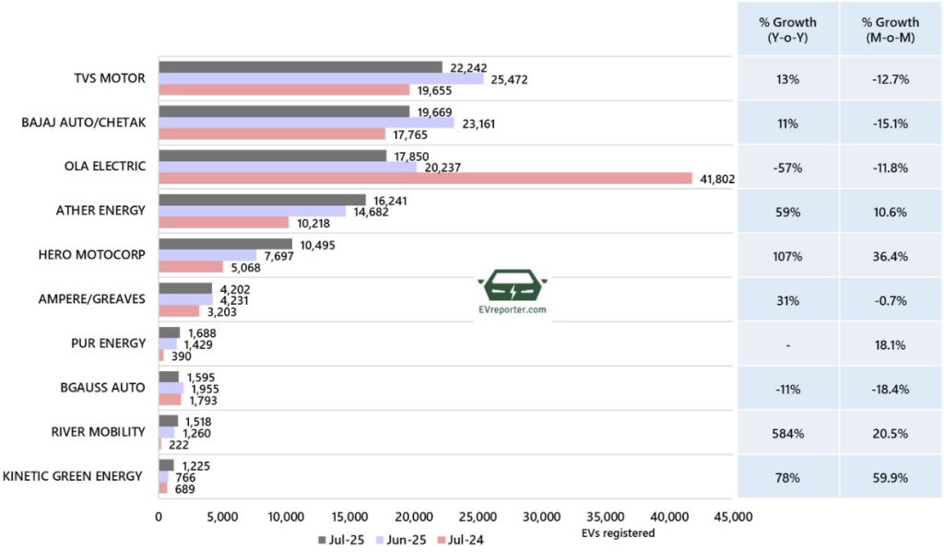The width and height of the screenshot is (944, 560).
Task: Click the 7,697 value label
Action: (x=278, y=257)
